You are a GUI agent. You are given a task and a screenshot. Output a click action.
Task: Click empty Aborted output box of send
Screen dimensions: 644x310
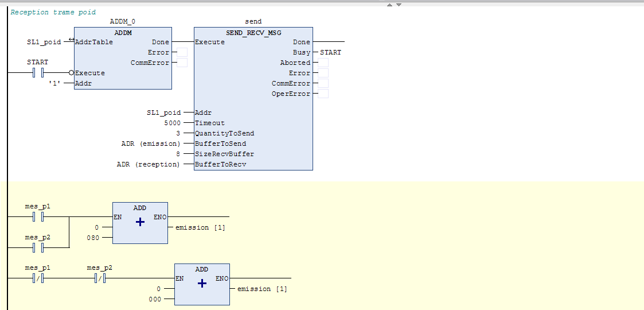[x=323, y=63]
